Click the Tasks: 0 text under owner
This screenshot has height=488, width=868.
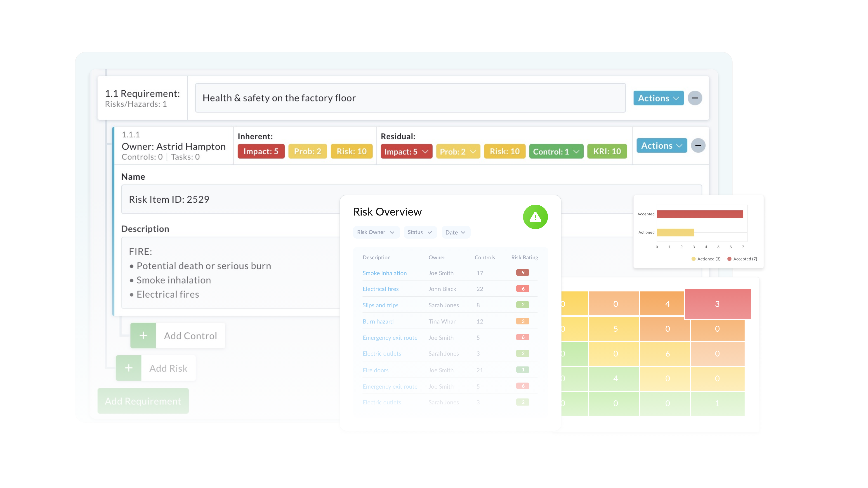[185, 157]
